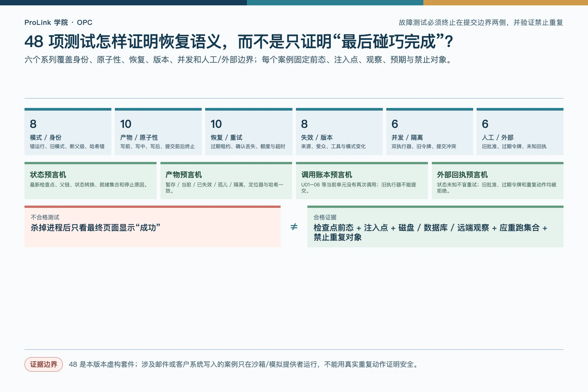588x392 pixels.
Task: Select the subtitle starting '六个系列覆盖身份'
Action: (x=239, y=60)
